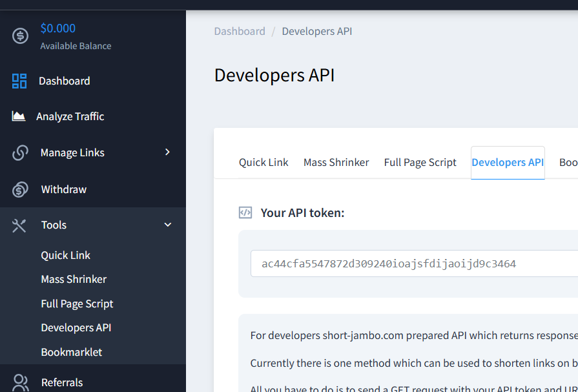Image resolution: width=578 pixels, height=392 pixels.
Task: Click the Analyze Traffic chart icon
Action: [19, 116]
